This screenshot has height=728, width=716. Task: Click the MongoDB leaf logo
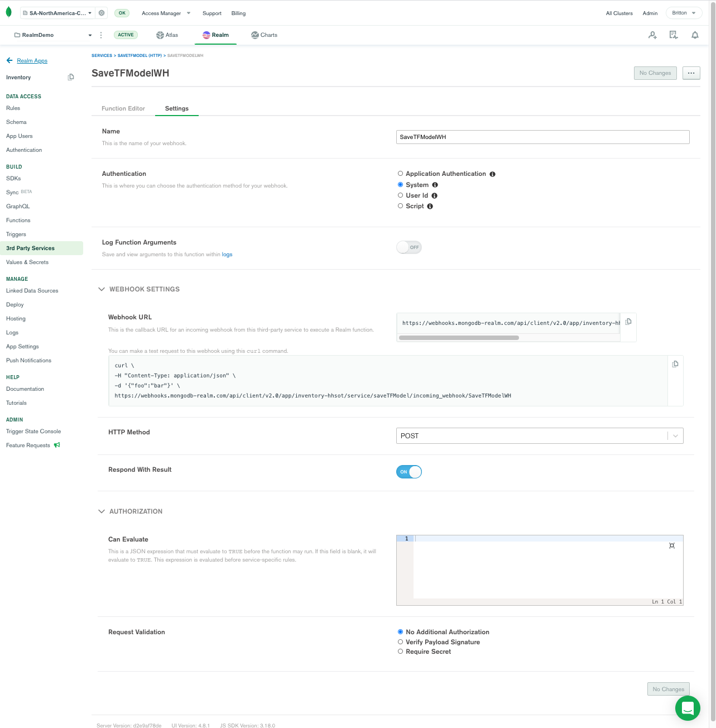(x=8, y=12)
